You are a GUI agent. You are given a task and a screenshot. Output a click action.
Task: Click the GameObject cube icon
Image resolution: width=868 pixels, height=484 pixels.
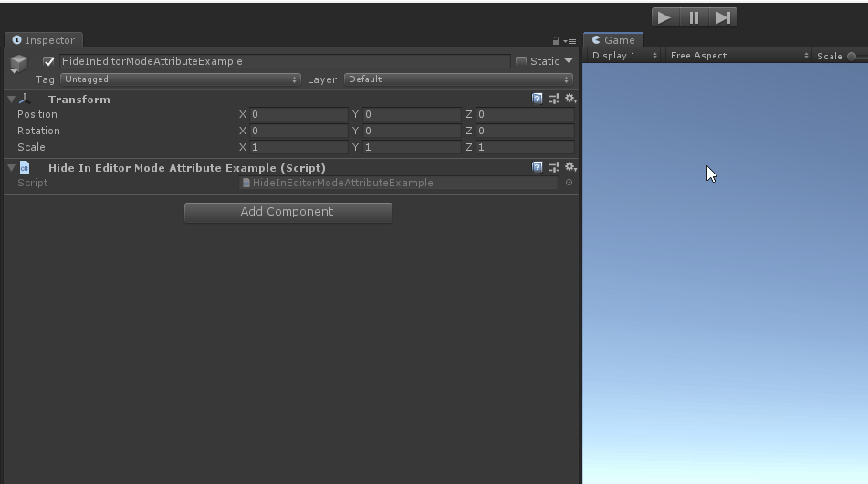tap(18, 64)
